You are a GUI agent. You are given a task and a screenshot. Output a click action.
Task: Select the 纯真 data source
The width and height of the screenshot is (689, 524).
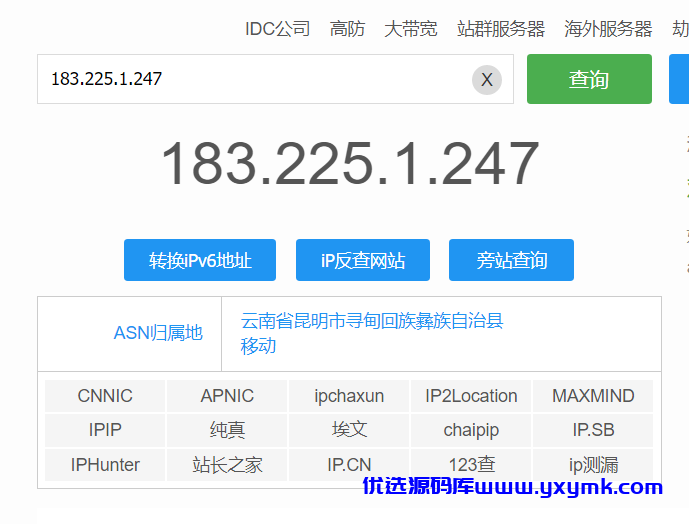227,430
